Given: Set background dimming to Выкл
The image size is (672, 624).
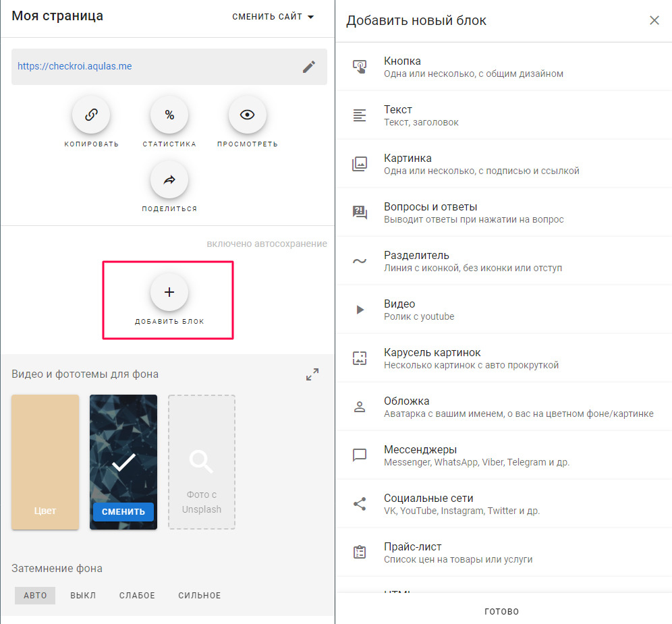Looking at the screenshot, I should tap(83, 595).
